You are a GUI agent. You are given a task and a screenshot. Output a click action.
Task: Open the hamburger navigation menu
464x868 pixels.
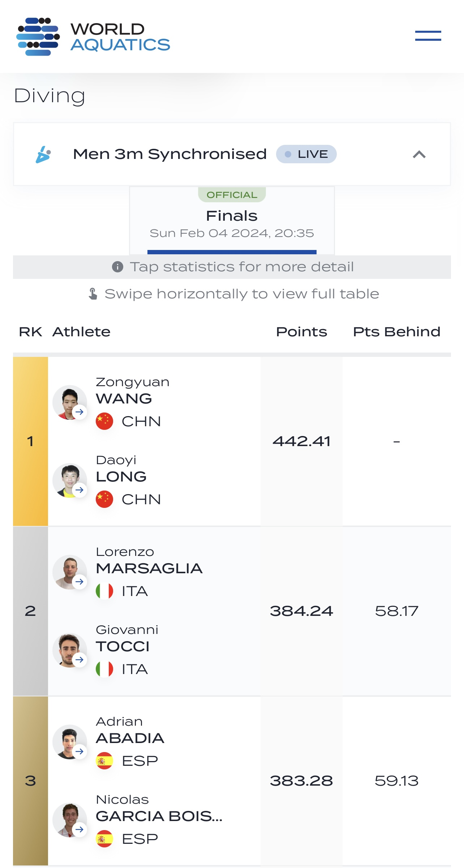(428, 36)
